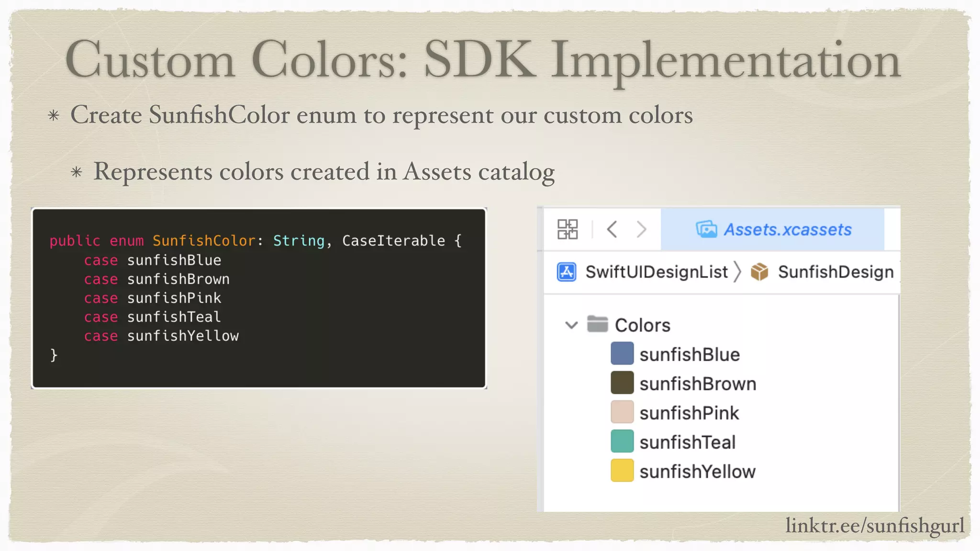Image resolution: width=980 pixels, height=551 pixels.
Task: Click 'case sunfishBlue' code line
Action: point(153,260)
